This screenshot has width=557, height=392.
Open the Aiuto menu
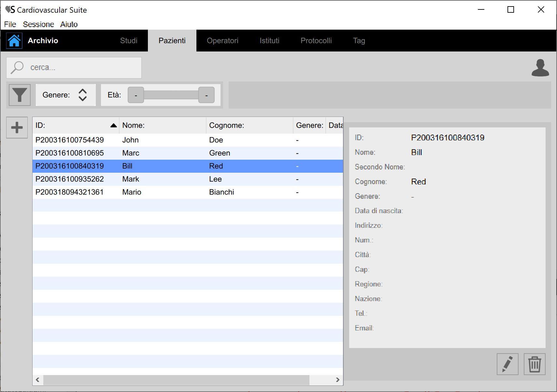tap(69, 24)
